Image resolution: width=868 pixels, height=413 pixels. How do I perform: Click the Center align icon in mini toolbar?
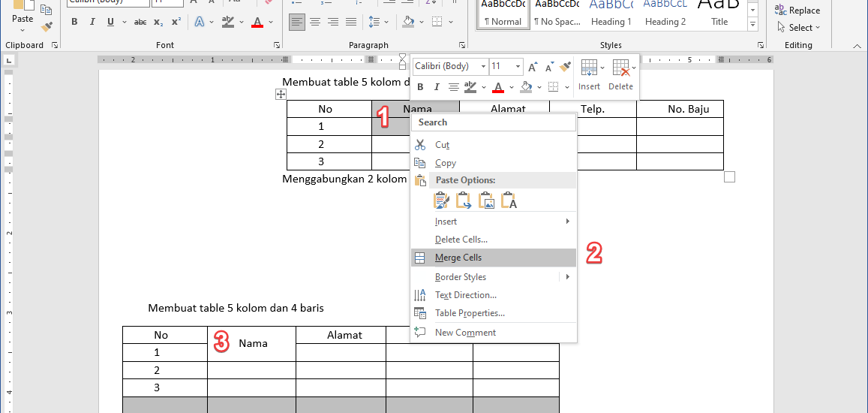pyautogui.click(x=453, y=87)
